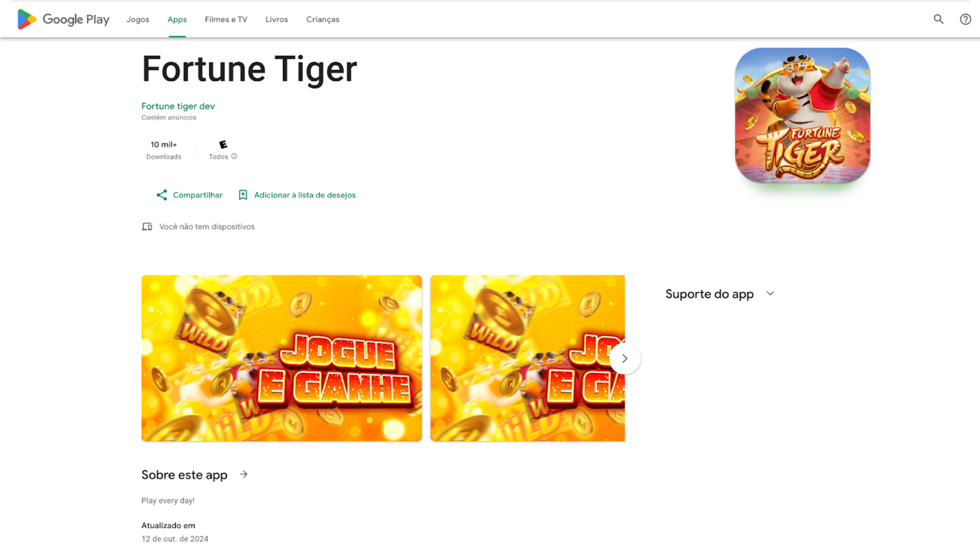Screen dimensions: 980x555
Task: Open the second partially visible screenshot
Action: [527, 358]
